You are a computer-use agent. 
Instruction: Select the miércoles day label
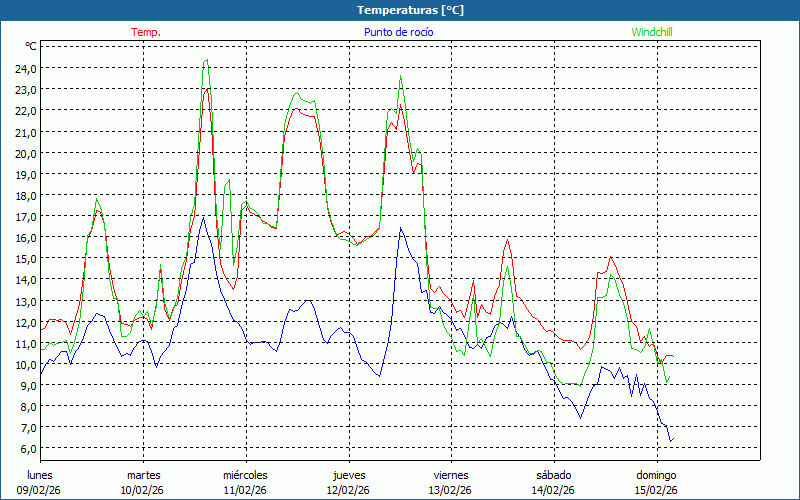245,475
